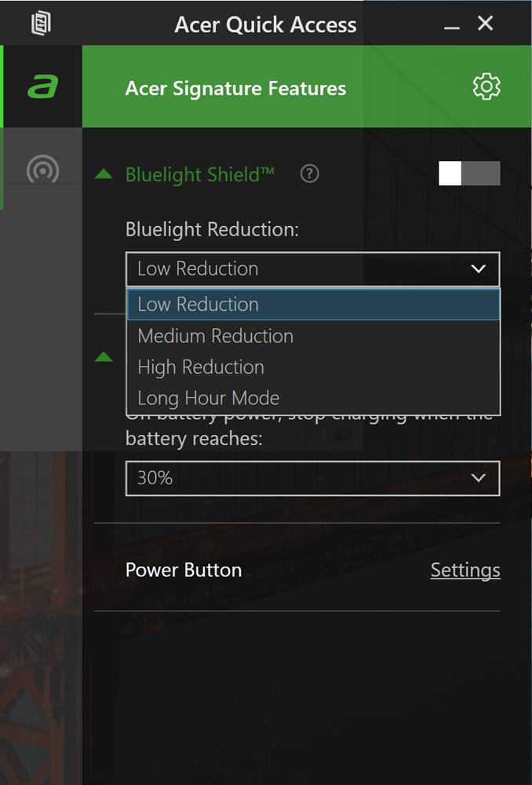Select Long Hour Mode option
This screenshot has height=785, width=532.
click(313, 398)
